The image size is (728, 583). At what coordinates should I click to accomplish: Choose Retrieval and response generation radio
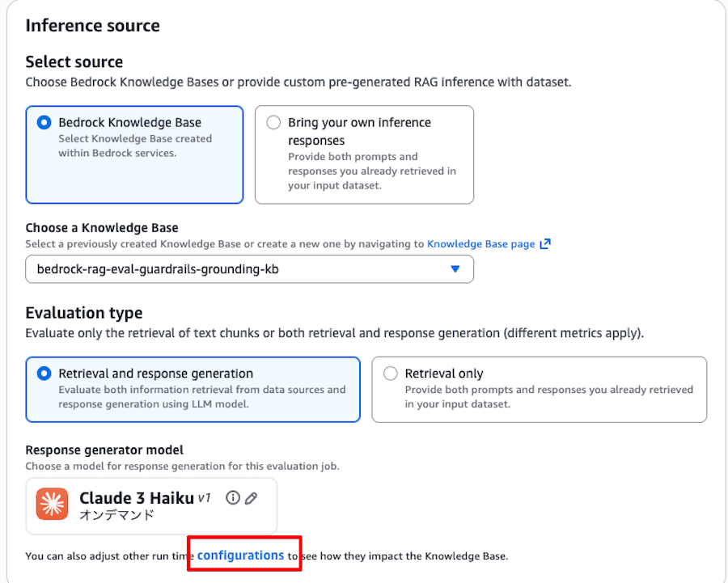[x=44, y=374]
